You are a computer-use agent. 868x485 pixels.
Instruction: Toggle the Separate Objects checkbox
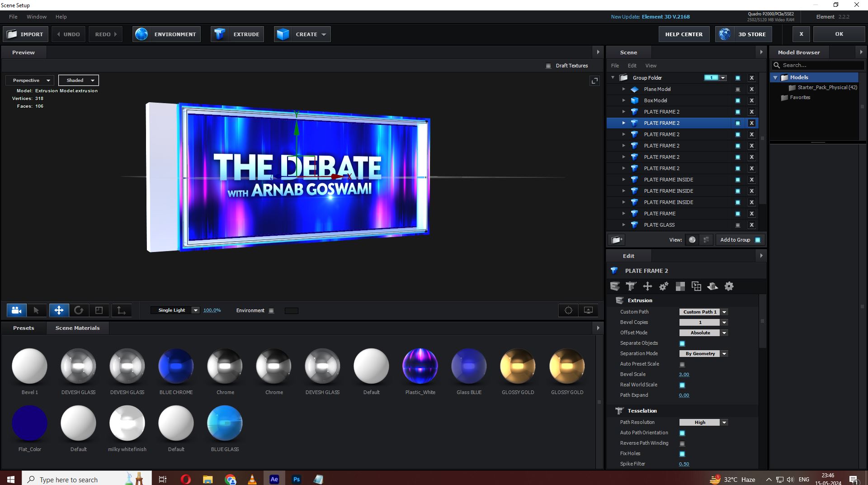(682, 343)
